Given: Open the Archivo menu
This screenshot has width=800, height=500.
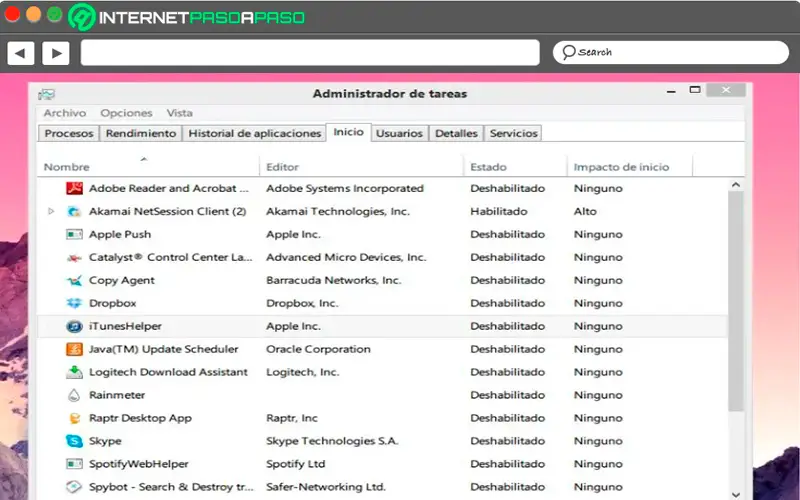Looking at the screenshot, I should tap(65, 113).
